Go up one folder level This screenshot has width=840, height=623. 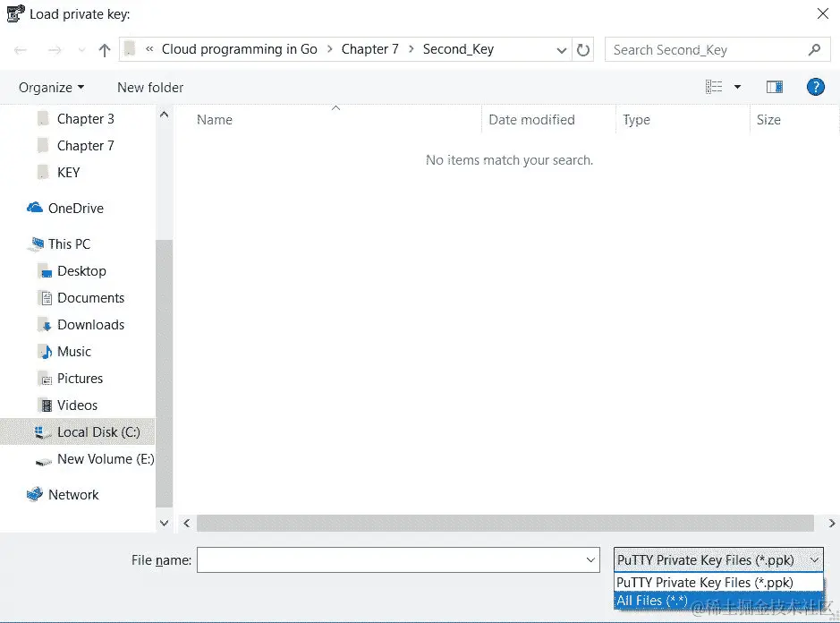click(105, 50)
